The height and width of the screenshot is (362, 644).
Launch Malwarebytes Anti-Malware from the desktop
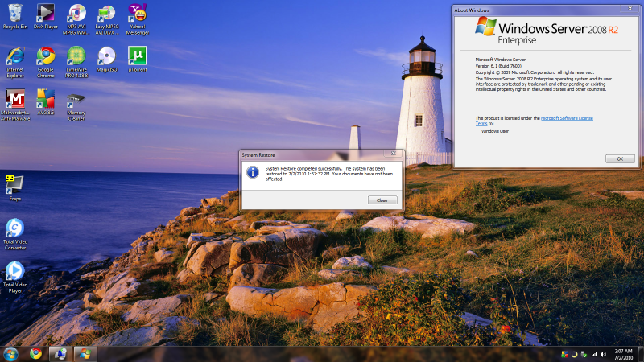[x=15, y=105]
